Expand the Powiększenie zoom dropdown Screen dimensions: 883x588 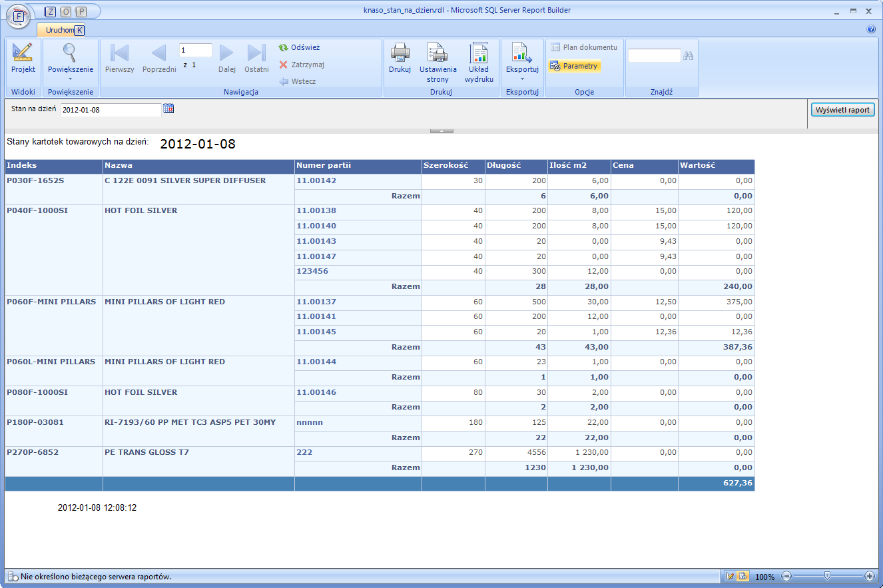click(70, 78)
